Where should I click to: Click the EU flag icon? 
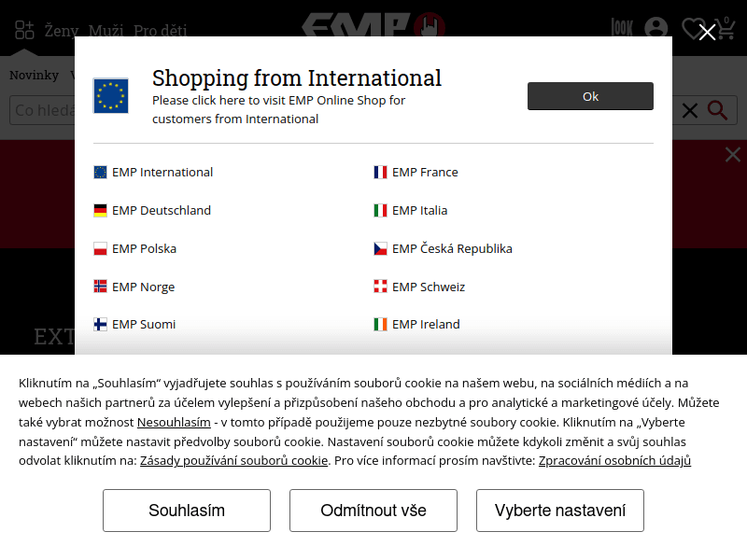coord(112,95)
